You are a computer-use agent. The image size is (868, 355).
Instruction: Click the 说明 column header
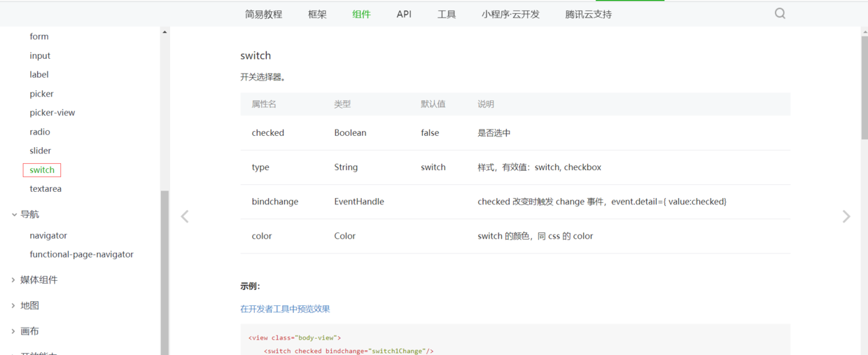486,104
